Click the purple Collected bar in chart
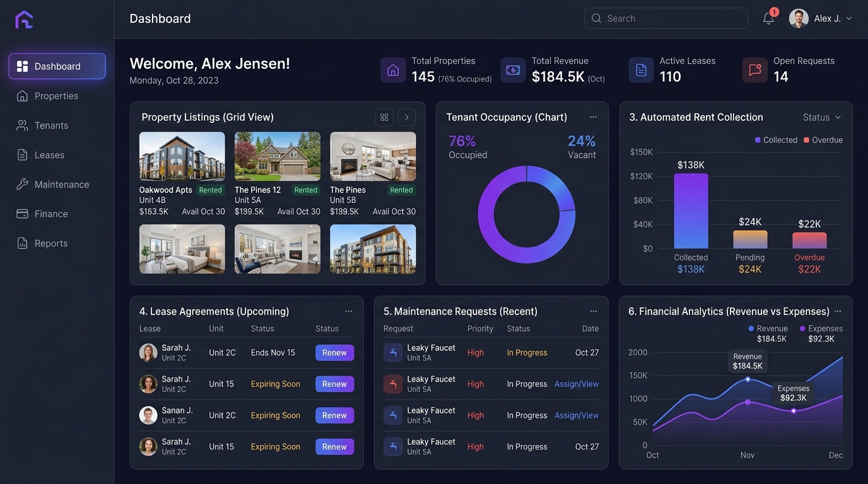Image resolution: width=868 pixels, height=484 pixels. (x=691, y=211)
